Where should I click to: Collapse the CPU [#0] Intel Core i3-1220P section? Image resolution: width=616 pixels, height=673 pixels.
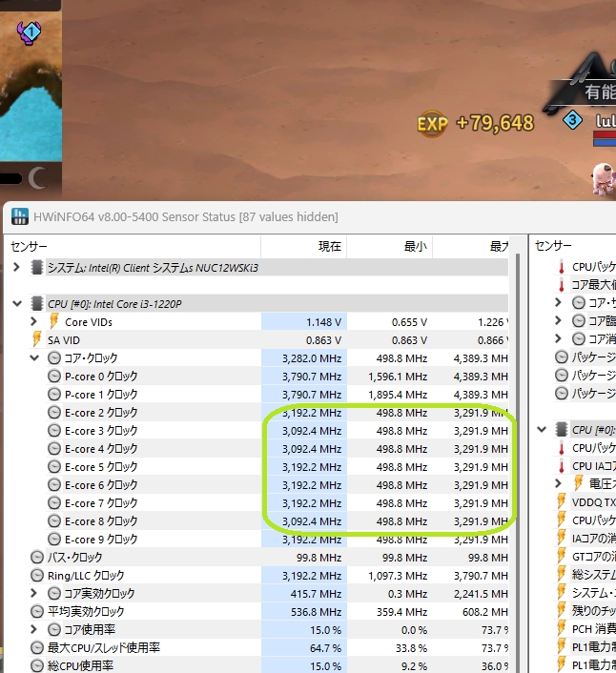(x=17, y=304)
